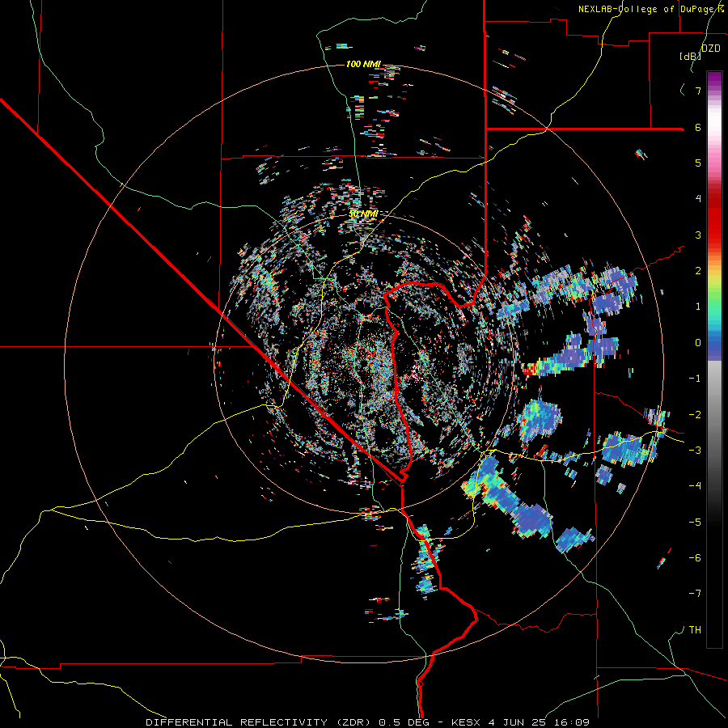This screenshot has width=728, height=728.
Task: Select the 4 value on the dB scale
Action: pyautogui.click(x=698, y=199)
